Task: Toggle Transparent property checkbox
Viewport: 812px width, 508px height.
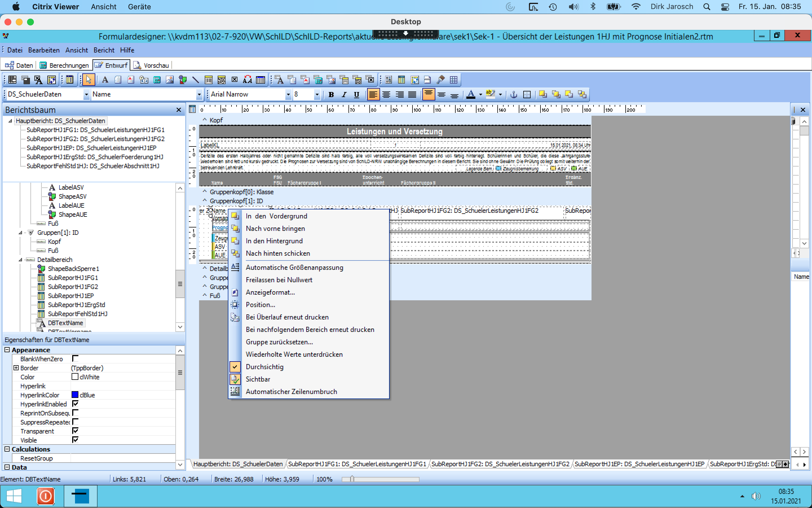Action: point(75,431)
